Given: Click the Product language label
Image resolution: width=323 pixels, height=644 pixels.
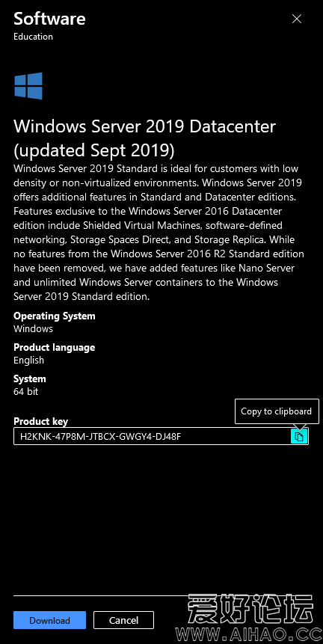Looking at the screenshot, I should (x=54, y=348).
